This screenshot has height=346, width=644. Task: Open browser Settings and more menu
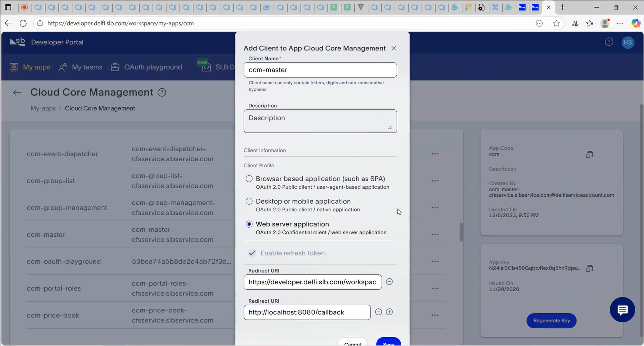620,23
